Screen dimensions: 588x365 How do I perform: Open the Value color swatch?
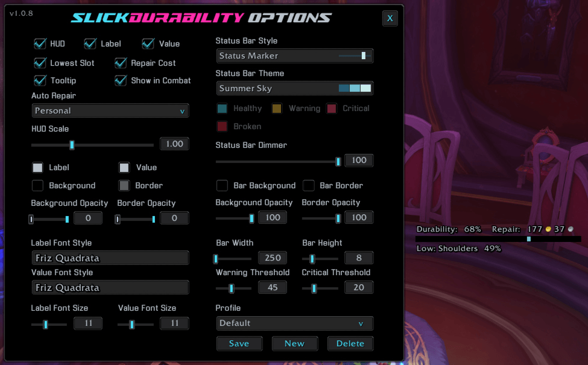point(124,167)
